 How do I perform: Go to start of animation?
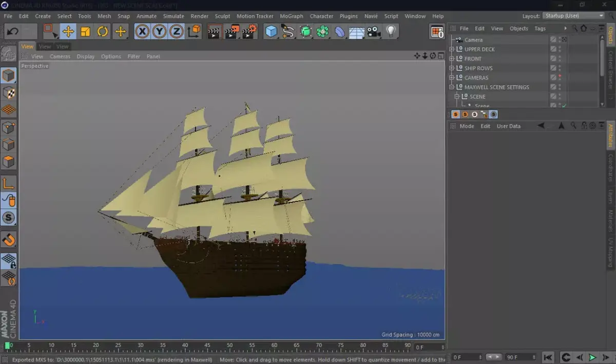tap(548, 357)
